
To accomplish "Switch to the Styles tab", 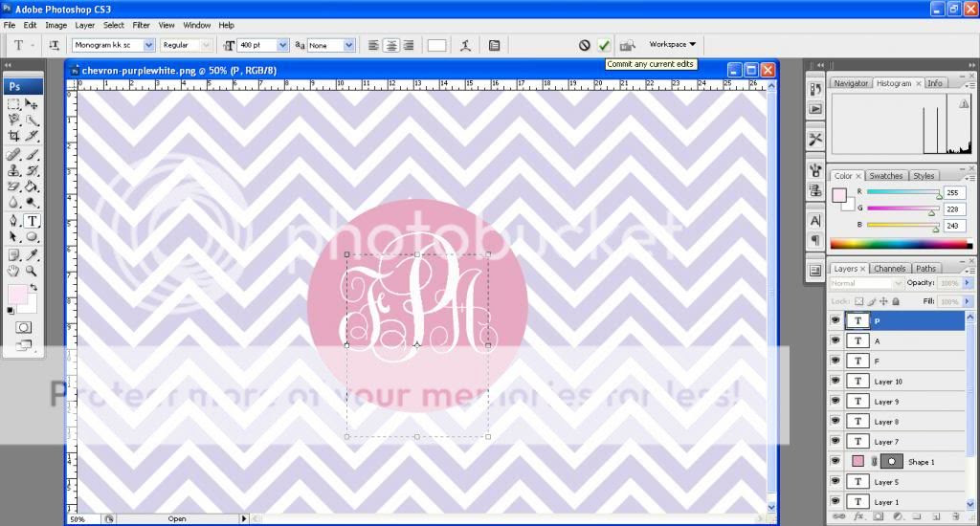I will [x=924, y=176].
